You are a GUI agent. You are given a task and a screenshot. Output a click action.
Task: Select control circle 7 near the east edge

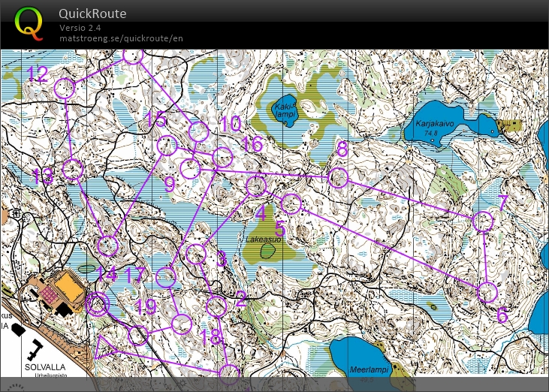(483, 221)
